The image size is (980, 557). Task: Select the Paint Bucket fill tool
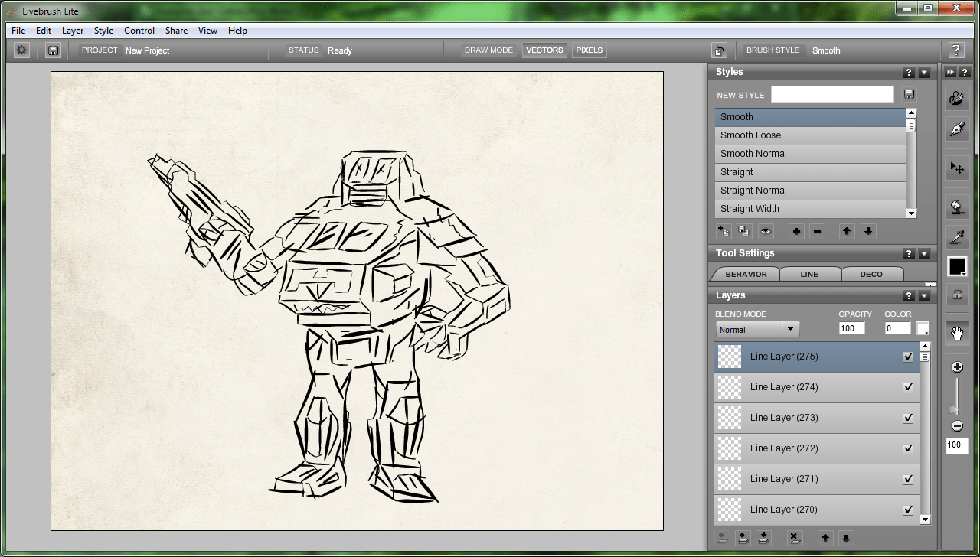[956, 205]
